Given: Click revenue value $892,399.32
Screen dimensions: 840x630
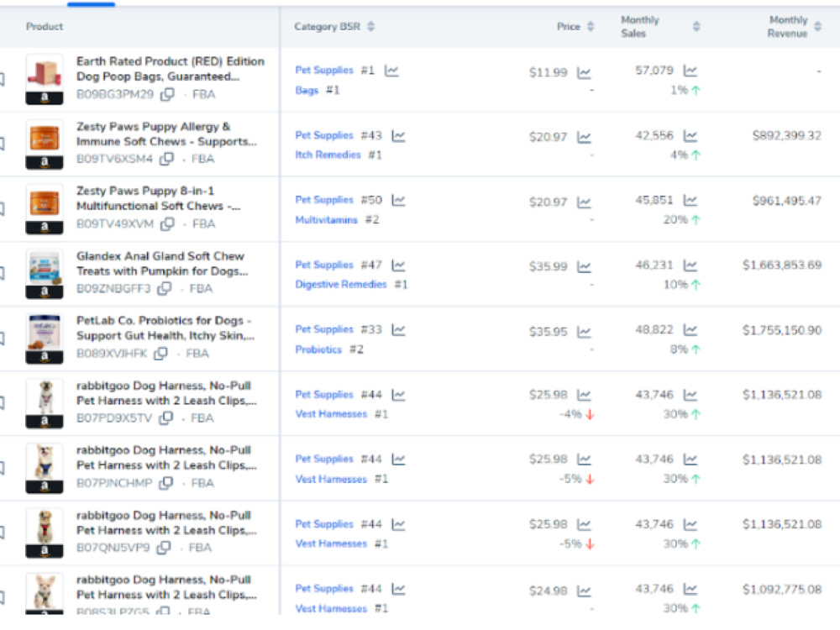Looking at the screenshot, I should tap(786, 135).
